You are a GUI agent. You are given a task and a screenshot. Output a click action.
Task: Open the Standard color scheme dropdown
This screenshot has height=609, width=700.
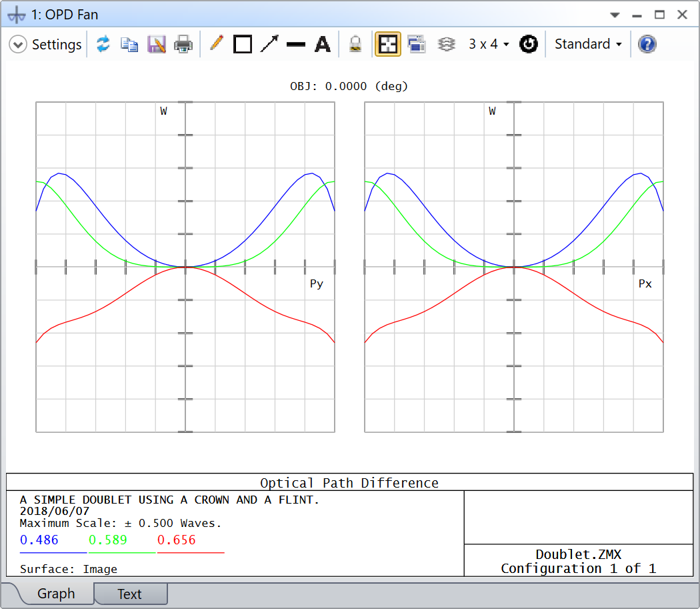coord(587,44)
